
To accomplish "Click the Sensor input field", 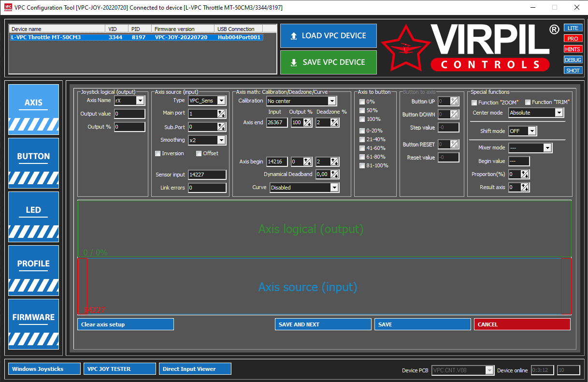I will pyautogui.click(x=207, y=175).
